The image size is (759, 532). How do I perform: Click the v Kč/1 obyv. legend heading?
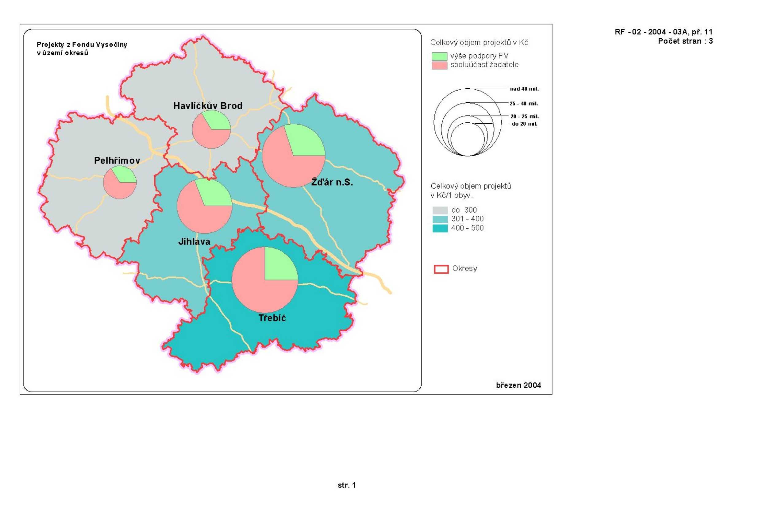pyautogui.click(x=451, y=195)
